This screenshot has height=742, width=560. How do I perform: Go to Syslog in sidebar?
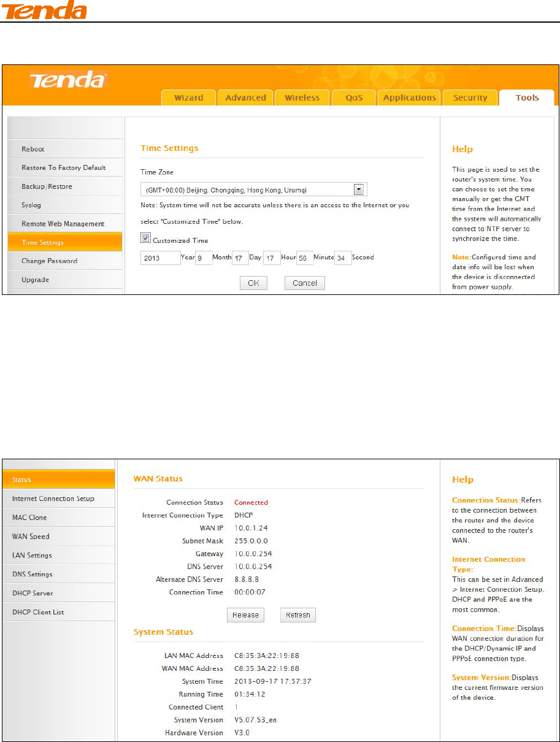[65, 205]
